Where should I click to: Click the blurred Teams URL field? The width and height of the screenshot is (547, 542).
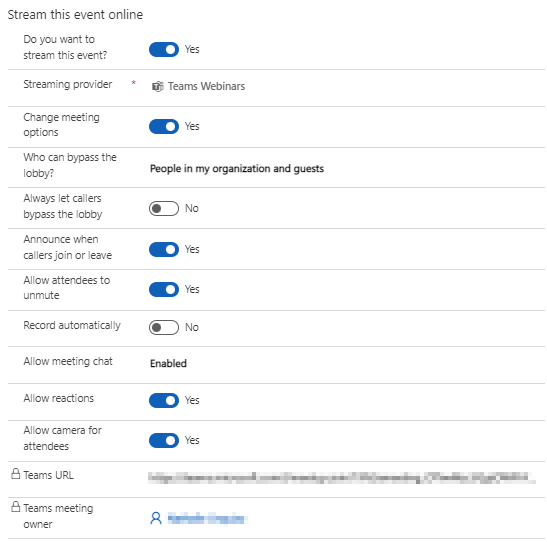pos(342,477)
